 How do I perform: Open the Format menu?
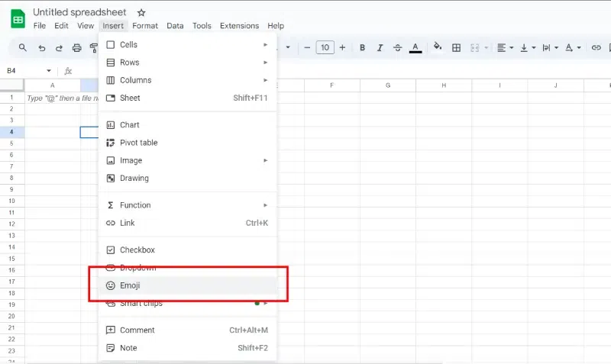145,26
